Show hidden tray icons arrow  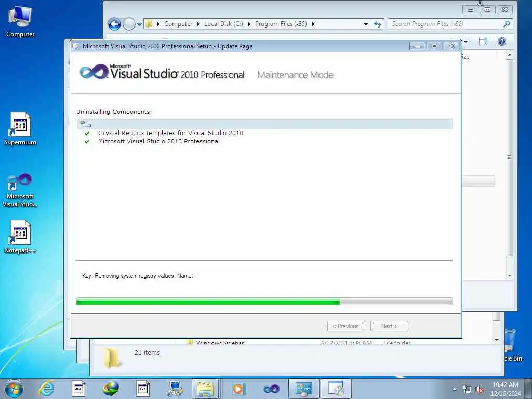(x=454, y=389)
